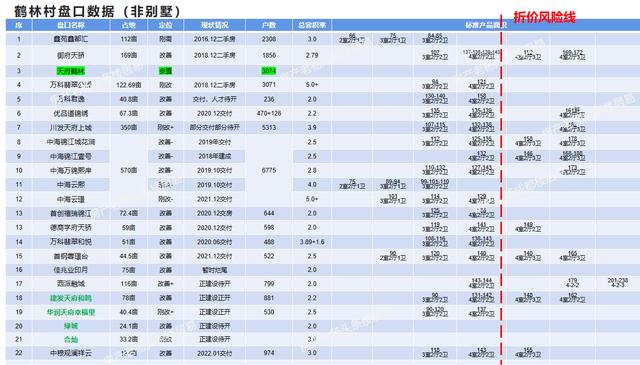
Task: Click the merged 6775 households cell
Action: click(269, 170)
